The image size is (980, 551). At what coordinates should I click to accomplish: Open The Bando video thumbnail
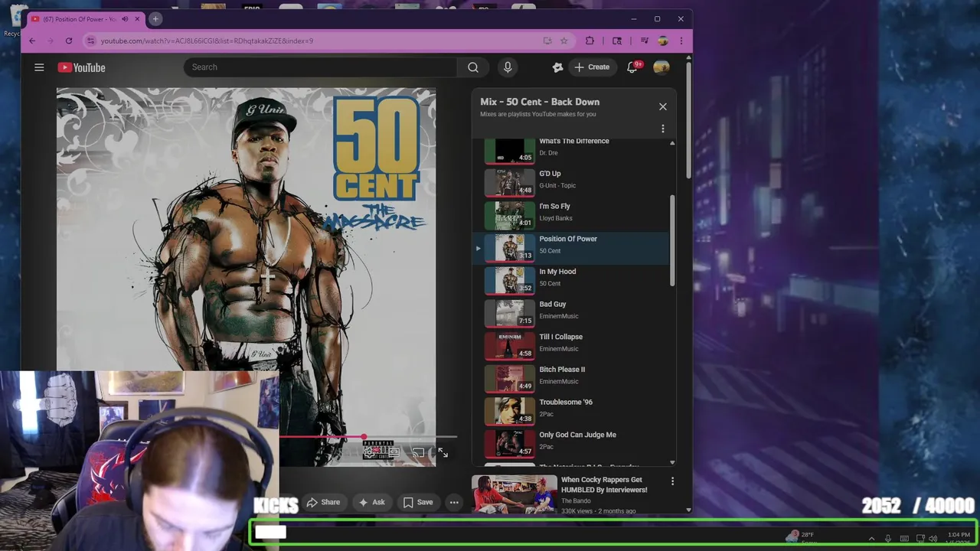514,494
